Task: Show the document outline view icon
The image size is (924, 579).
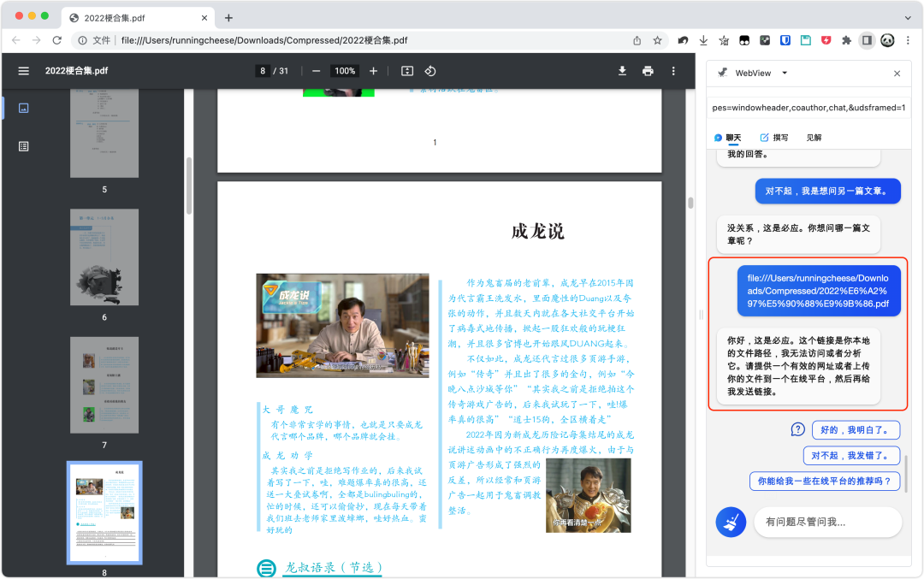Action: tap(23, 146)
